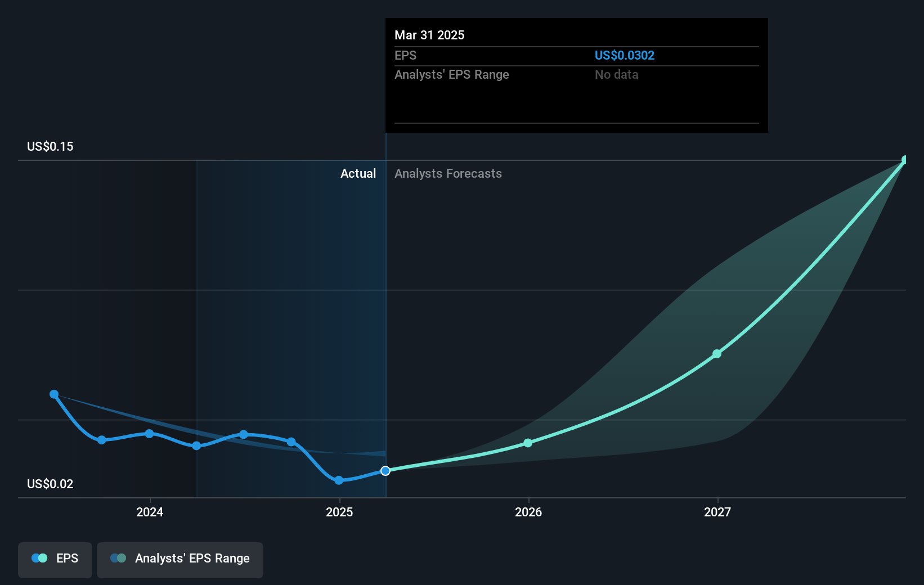Click the EPS point at the 2024 tick
This screenshot has width=924, height=585.
pyautogui.click(x=149, y=434)
